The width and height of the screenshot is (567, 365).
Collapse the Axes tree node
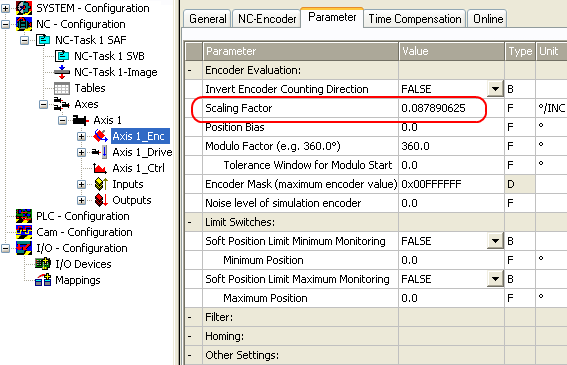[44, 104]
